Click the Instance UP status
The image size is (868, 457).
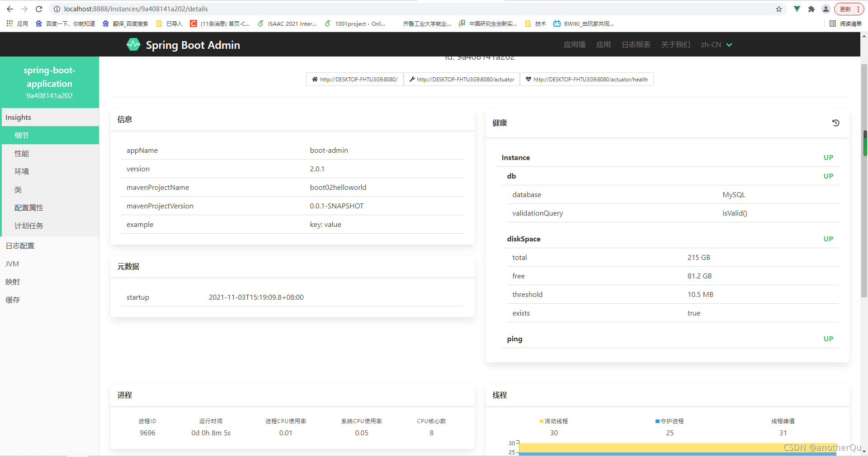pos(828,157)
